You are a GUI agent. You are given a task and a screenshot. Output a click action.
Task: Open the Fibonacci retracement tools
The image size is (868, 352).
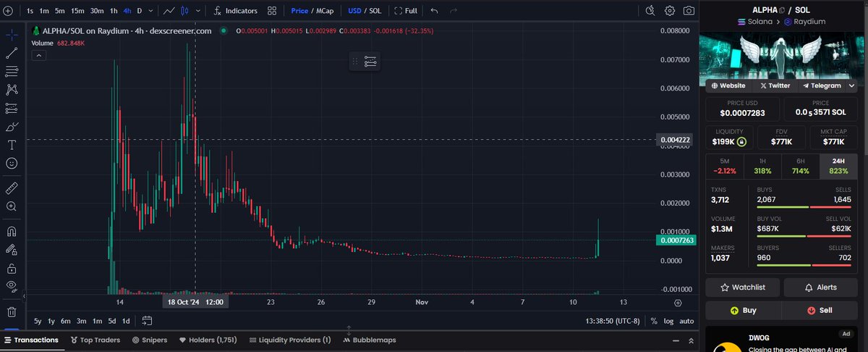(12, 71)
